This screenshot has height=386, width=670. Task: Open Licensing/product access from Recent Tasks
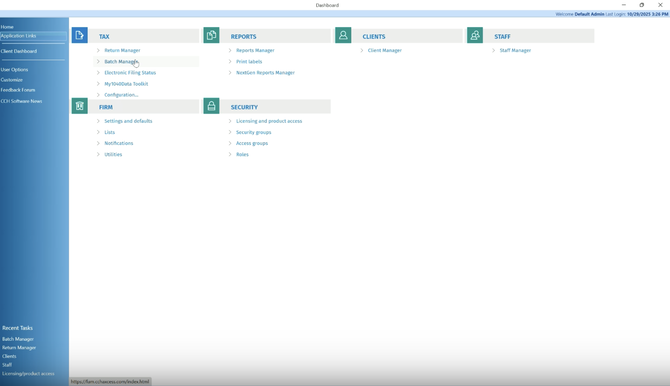[x=28, y=374]
